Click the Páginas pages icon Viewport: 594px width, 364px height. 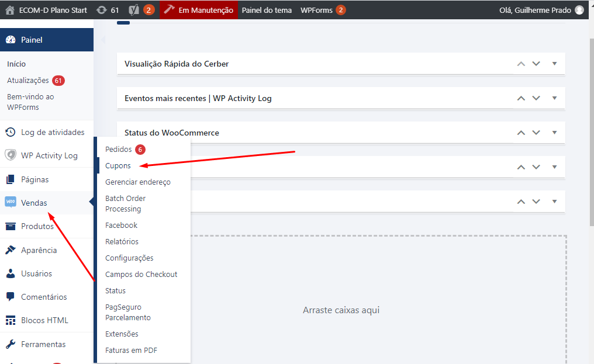(11, 179)
